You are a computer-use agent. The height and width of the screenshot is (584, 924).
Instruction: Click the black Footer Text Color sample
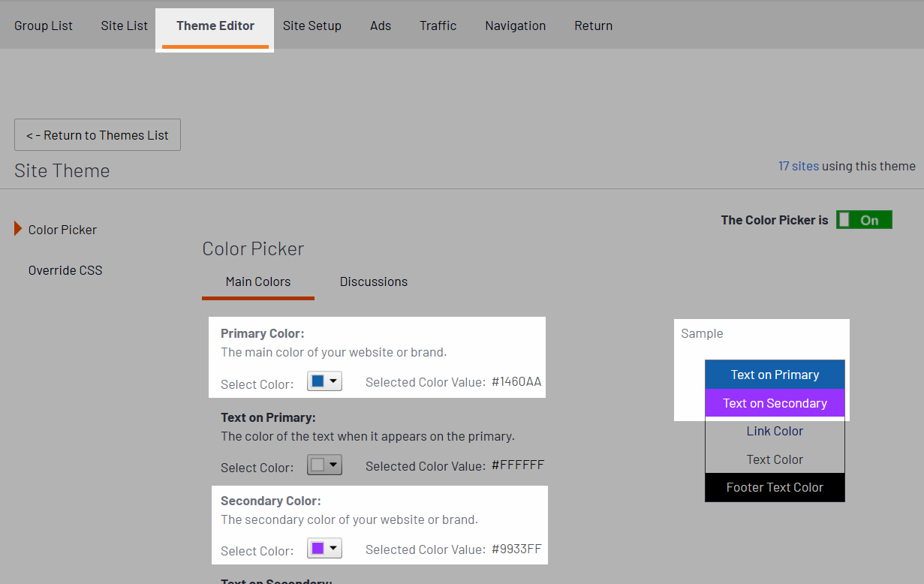(775, 487)
